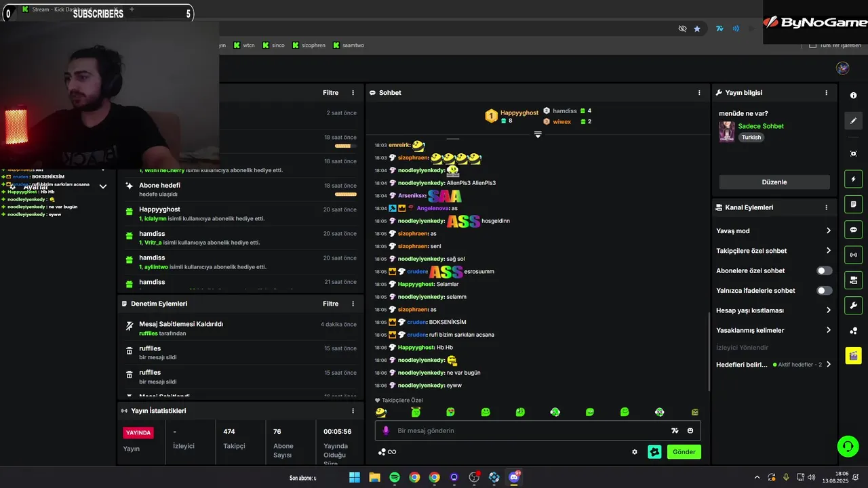Image resolution: width=868 pixels, height=488 pixels.
Task: Click the green headset support button
Action: [x=848, y=446]
